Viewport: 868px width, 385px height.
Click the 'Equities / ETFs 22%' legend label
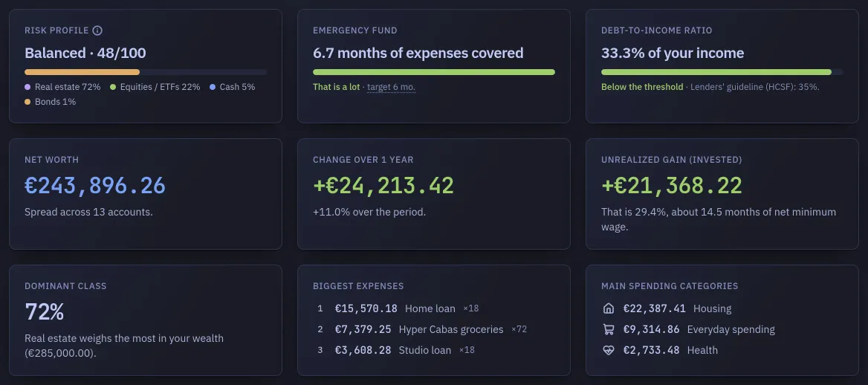click(160, 87)
